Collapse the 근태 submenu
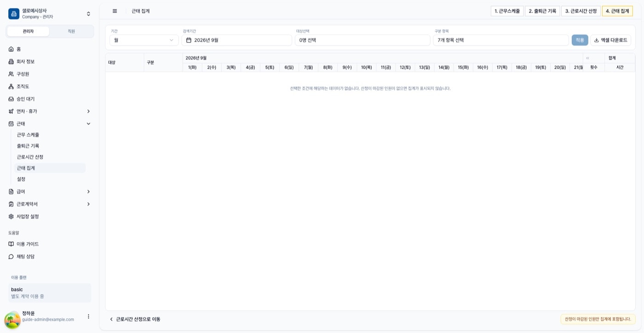This screenshot has width=644, height=333. coord(88,123)
